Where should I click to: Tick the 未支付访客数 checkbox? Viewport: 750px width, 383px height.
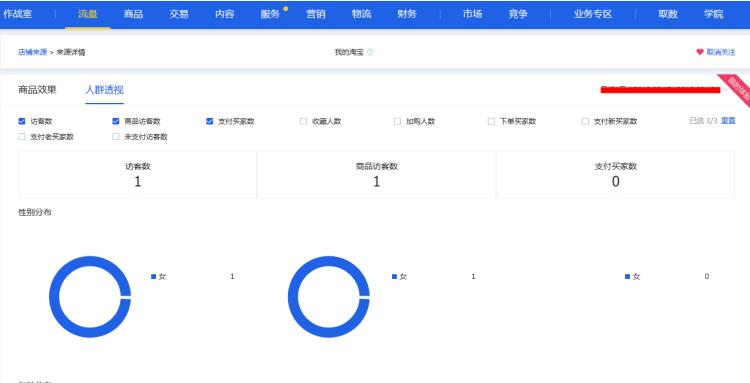pyautogui.click(x=115, y=137)
